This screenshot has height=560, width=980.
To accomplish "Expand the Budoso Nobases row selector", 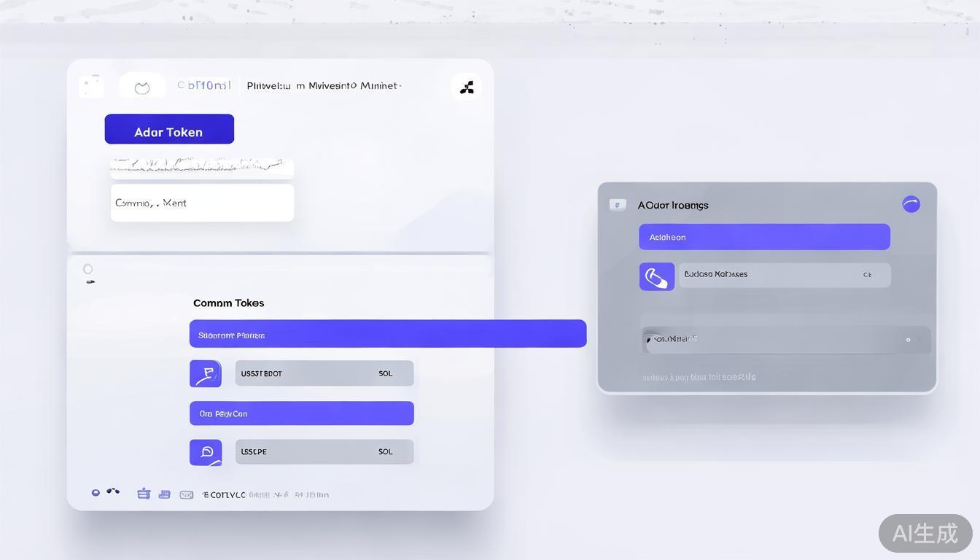I will 867,275.
